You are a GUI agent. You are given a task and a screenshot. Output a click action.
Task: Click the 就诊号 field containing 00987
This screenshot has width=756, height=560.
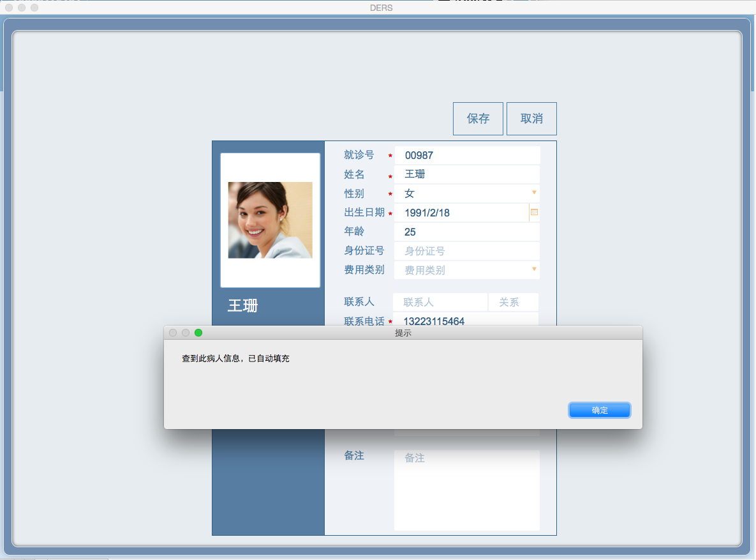coord(467,155)
